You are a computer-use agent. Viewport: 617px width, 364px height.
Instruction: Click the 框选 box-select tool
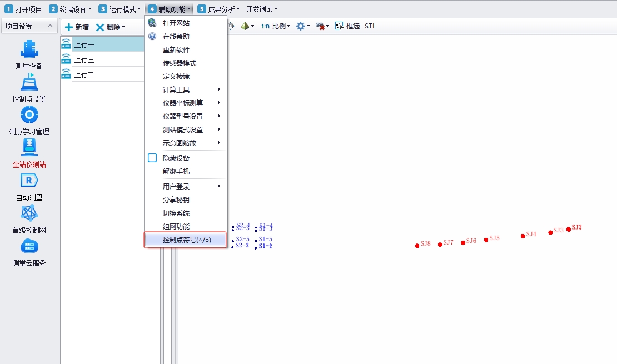point(347,26)
